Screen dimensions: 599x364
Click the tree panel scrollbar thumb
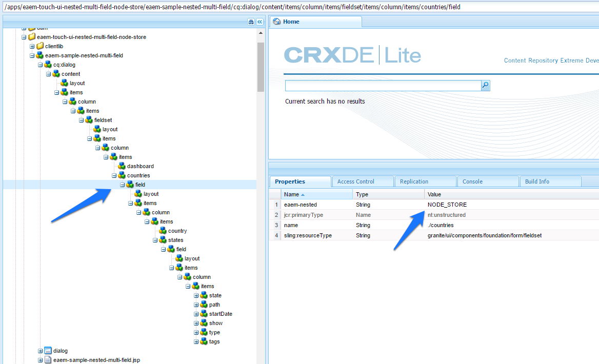click(x=261, y=67)
